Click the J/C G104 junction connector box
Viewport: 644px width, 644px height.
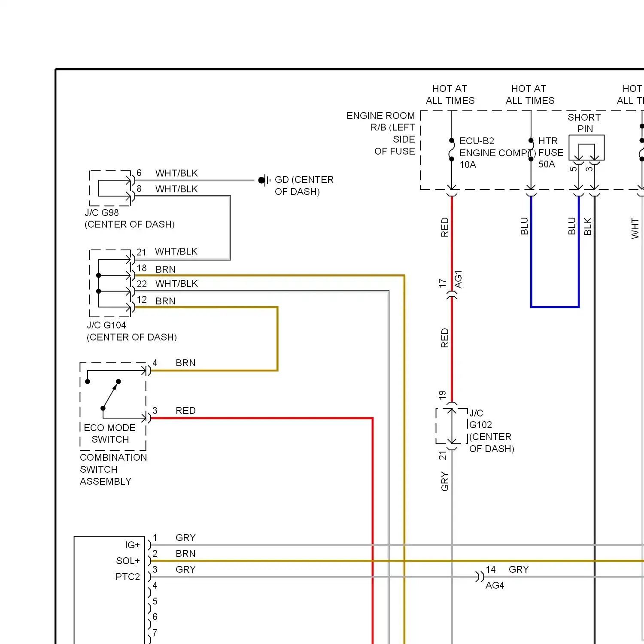[x=110, y=283]
